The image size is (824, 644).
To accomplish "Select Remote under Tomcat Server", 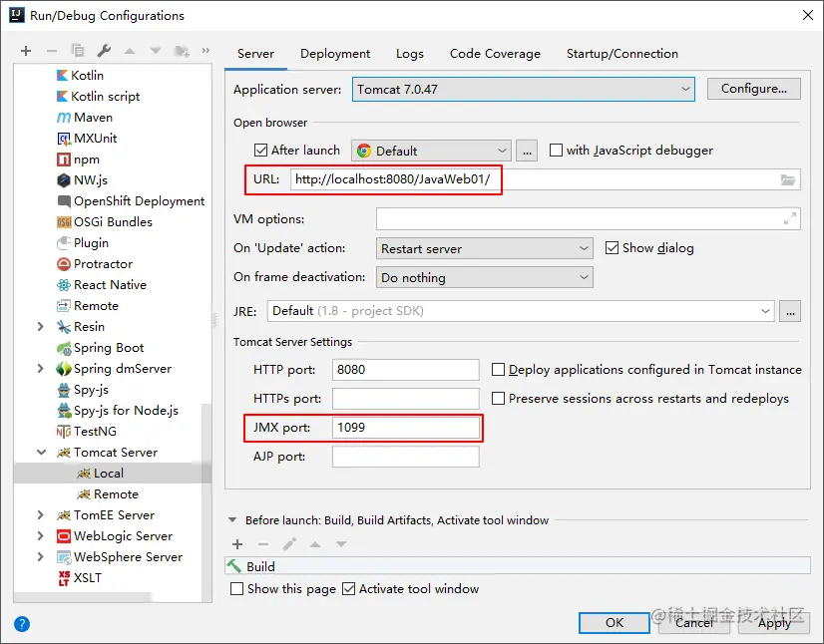I will (x=107, y=494).
